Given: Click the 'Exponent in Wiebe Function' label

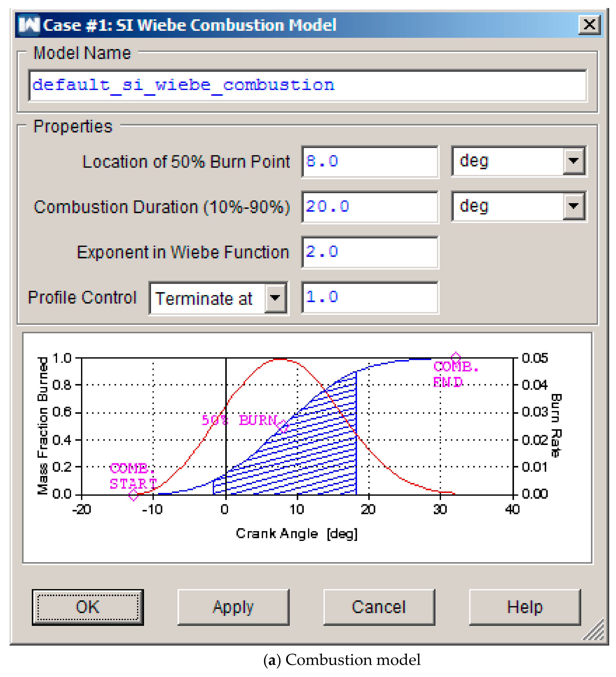Looking at the screenshot, I should pyautogui.click(x=183, y=253).
